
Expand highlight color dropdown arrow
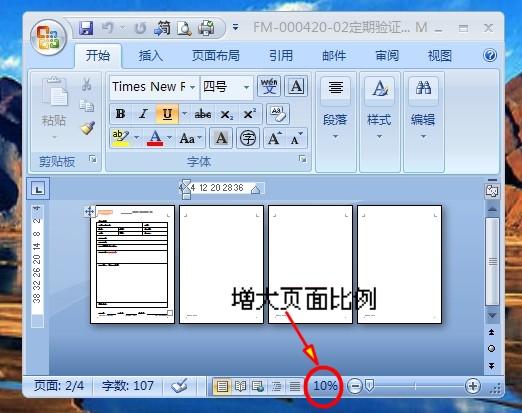click(x=137, y=138)
